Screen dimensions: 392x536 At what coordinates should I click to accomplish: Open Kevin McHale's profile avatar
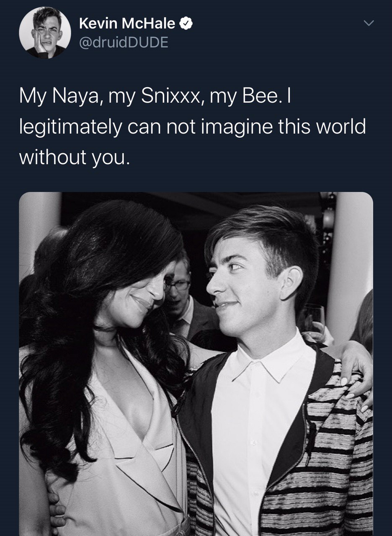[x=45, y=33]
